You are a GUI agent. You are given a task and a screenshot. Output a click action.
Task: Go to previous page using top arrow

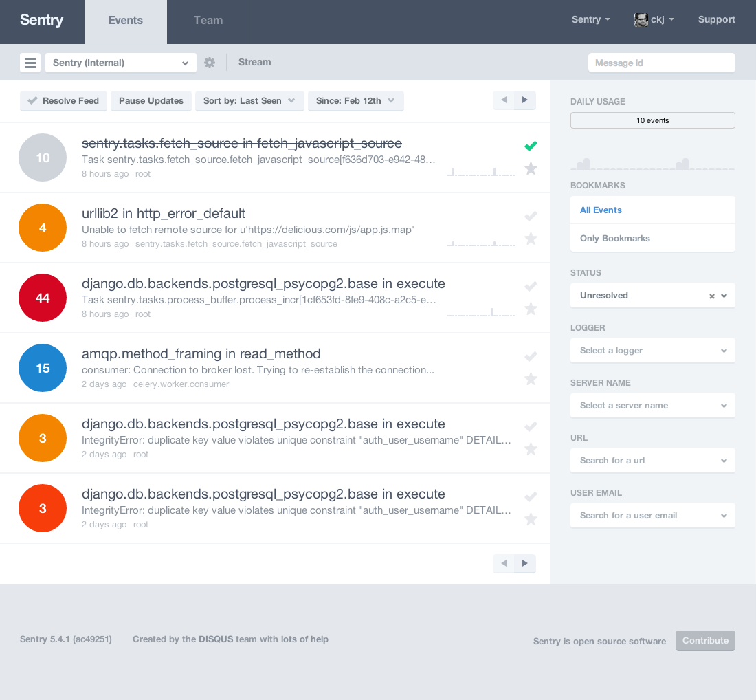click(x=504, y=100)
